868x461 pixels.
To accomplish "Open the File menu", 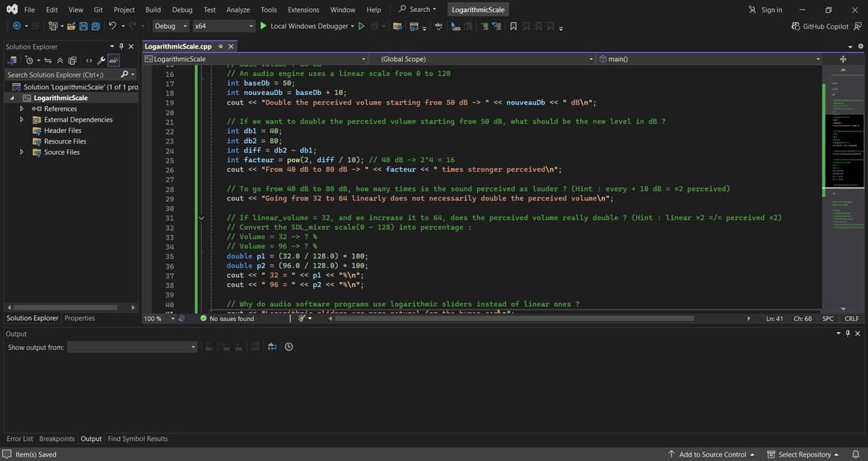I will [29, 10].
